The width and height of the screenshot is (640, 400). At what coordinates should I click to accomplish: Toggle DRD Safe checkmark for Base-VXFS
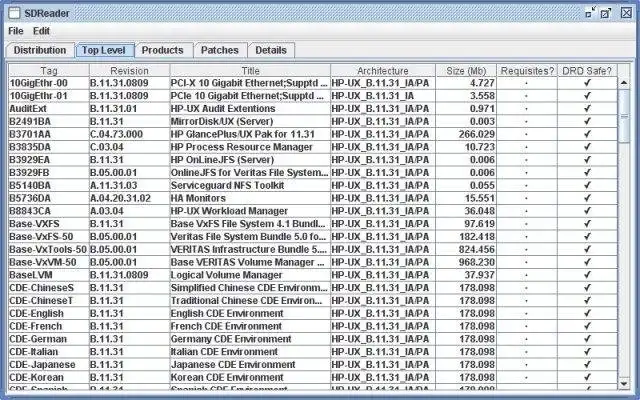[587, 224]
